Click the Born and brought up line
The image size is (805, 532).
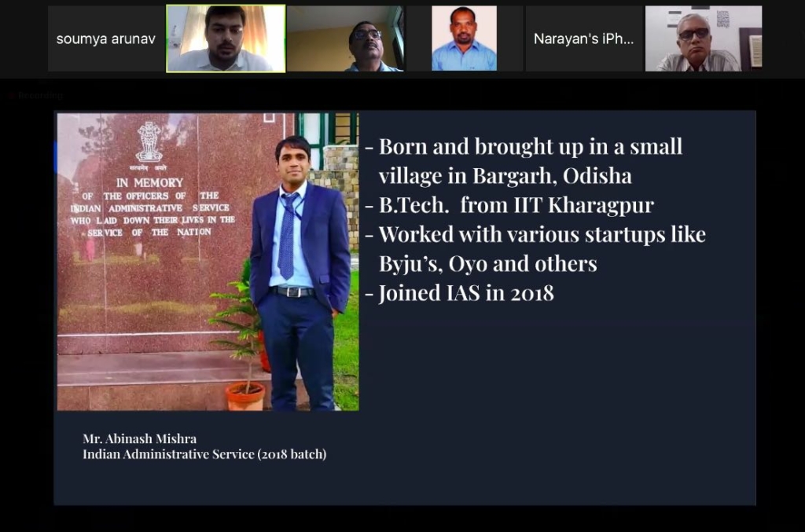click(x=524, y=147)
